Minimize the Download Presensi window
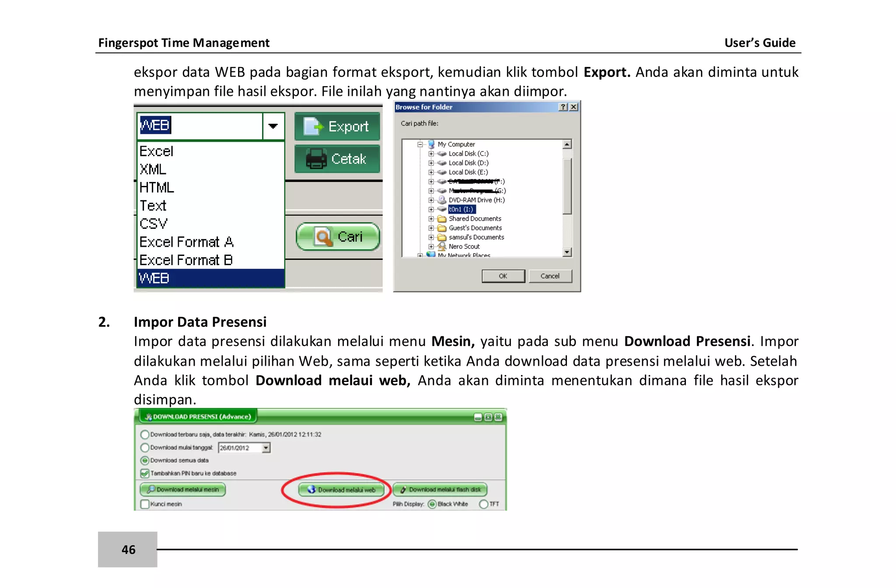 point(478,417)
